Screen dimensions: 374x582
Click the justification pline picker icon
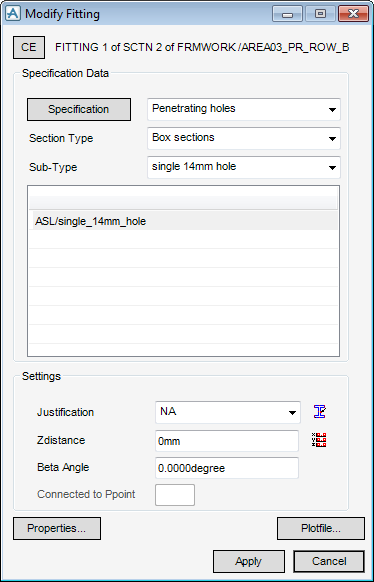click(319, 412)
